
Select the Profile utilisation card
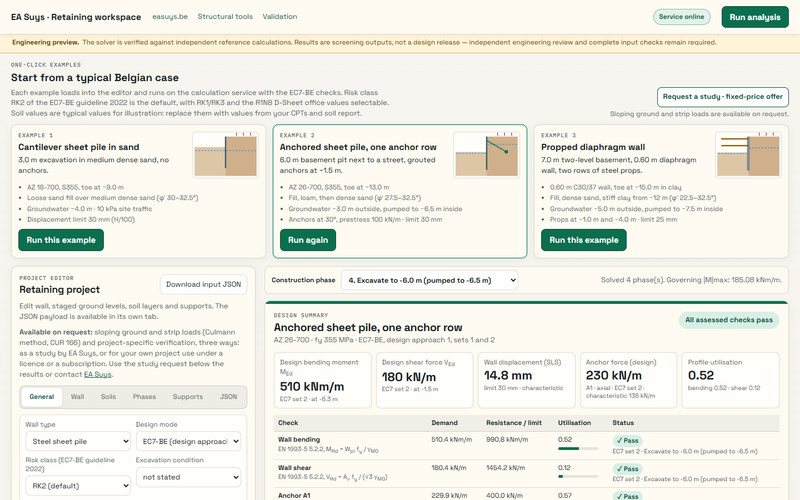[731, 380]
